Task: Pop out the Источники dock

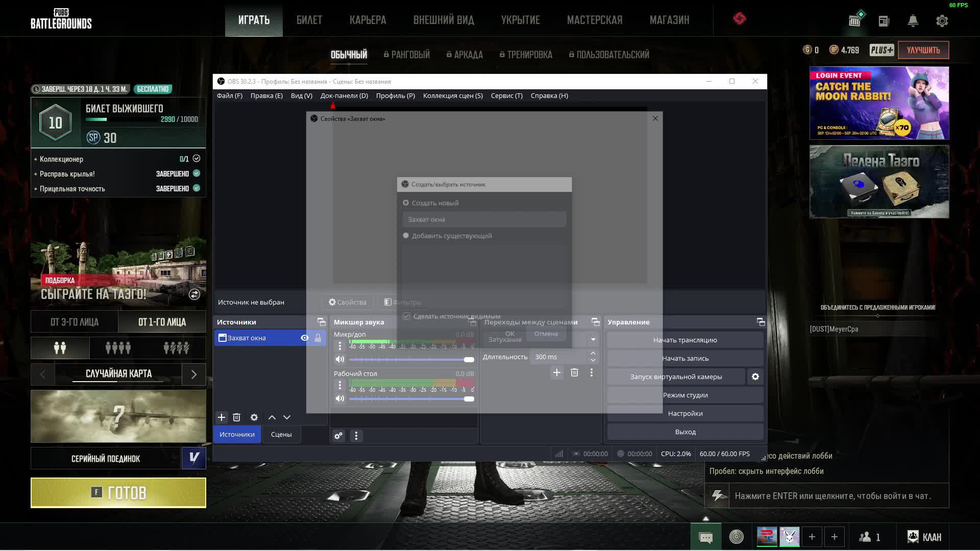Action: pos(321,322)
